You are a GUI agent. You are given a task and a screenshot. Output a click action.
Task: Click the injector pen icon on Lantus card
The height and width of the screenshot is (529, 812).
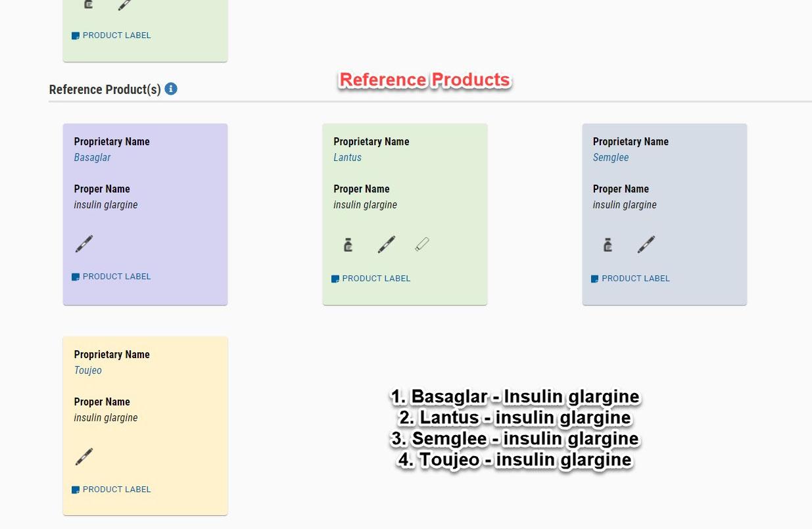[x=387, y=245]
